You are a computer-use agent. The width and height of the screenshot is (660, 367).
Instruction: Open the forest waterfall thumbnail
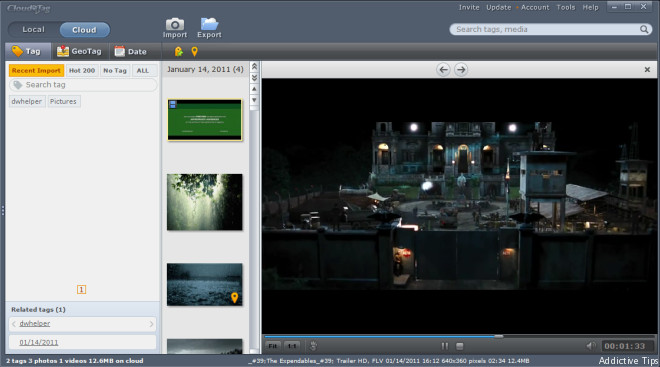[x=205, y=202]
